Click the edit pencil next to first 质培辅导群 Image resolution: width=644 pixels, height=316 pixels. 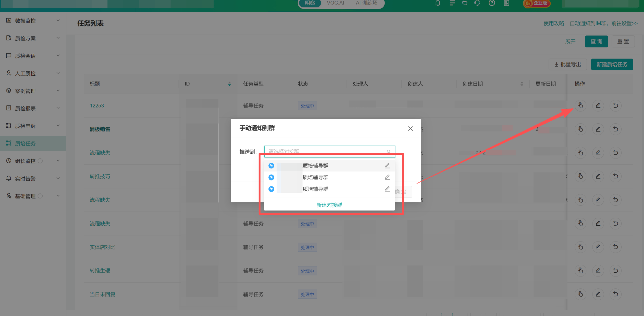[x=387, y=166]
